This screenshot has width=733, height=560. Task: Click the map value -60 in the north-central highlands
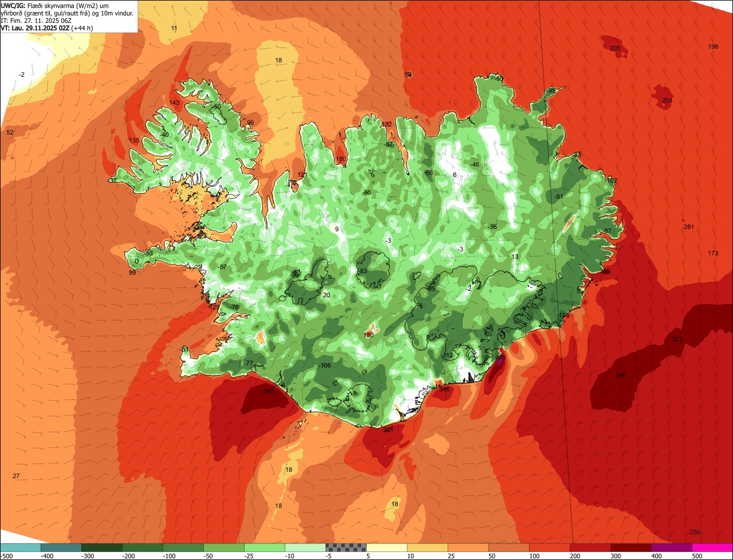(x=366, y=192)
